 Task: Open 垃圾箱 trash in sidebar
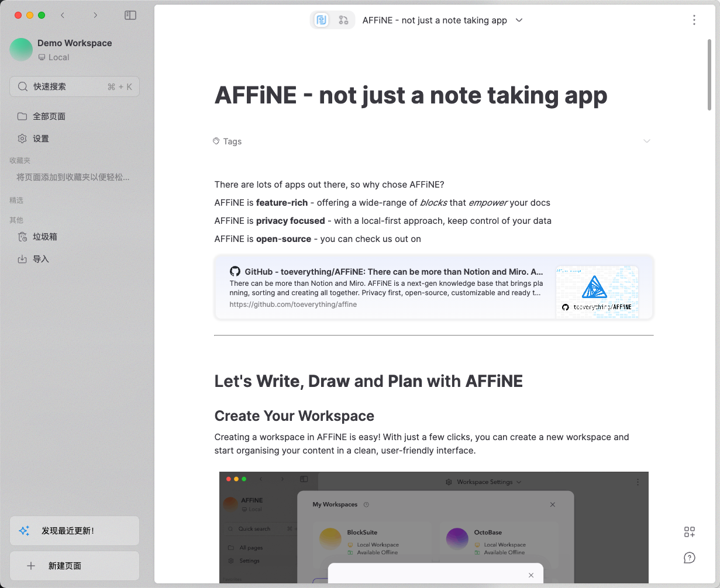coord(74,237)
